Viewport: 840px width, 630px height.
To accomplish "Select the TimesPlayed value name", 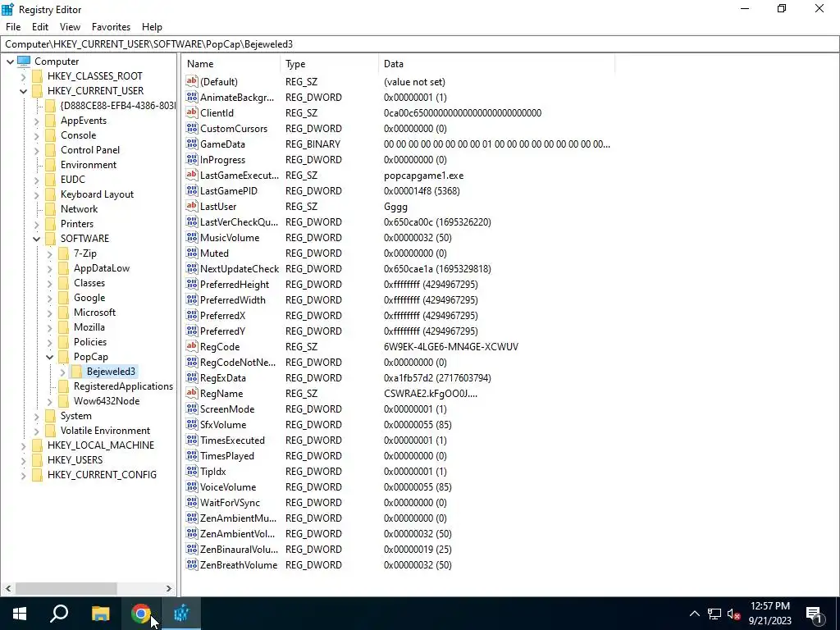I will (x=227, y=455).
